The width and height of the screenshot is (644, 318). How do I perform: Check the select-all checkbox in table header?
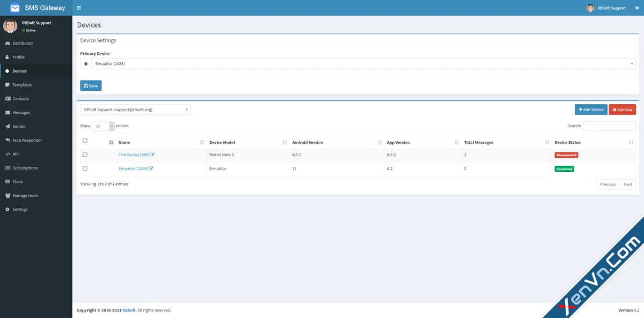pos(85,140)
